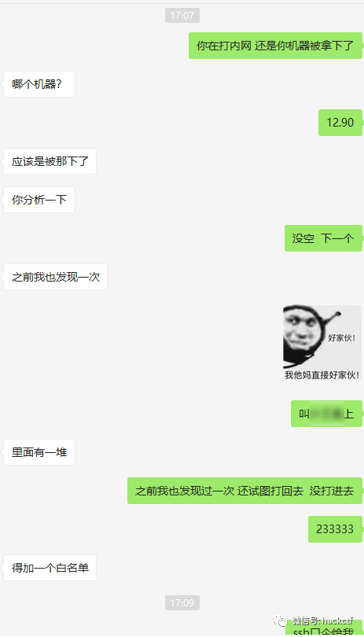Image resolution: width=364 pixels, height=637 pixels.
Task: Select the 12.90 message bubble
Action: tap(340, 122)
